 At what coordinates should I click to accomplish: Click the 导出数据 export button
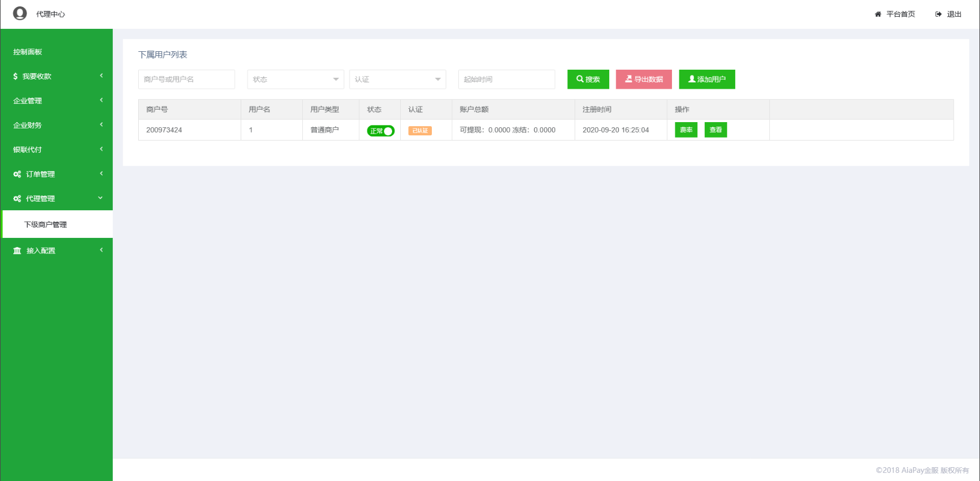(x=644, y=79)
